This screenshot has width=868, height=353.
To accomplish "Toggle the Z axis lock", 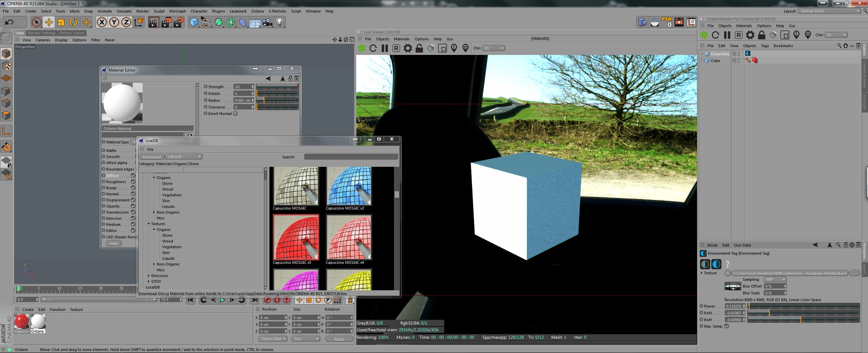I will tap(126, 22).
